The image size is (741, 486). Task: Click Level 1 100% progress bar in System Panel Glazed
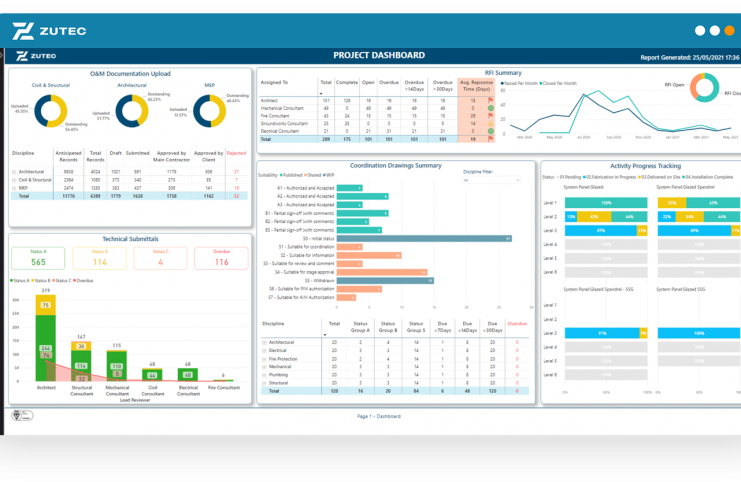605,203
